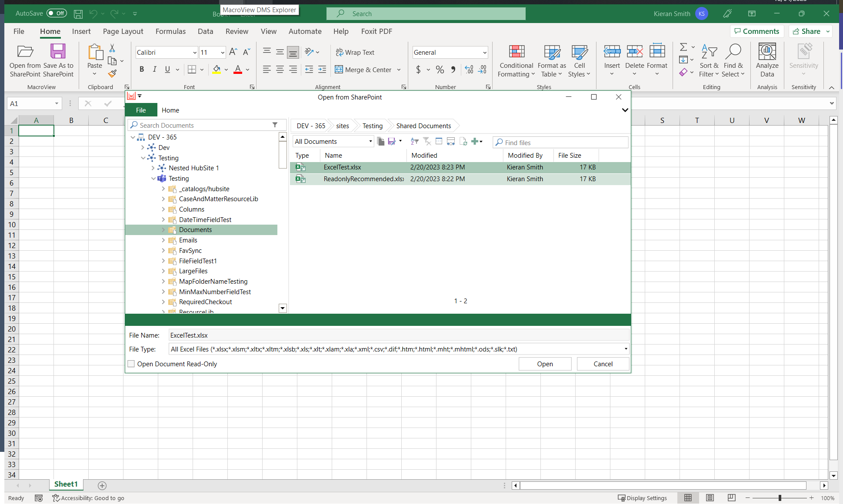The height and width of the screenshot is (504, 843).
Task: Open the font size dropdown
Action: [x=223, y=53]
